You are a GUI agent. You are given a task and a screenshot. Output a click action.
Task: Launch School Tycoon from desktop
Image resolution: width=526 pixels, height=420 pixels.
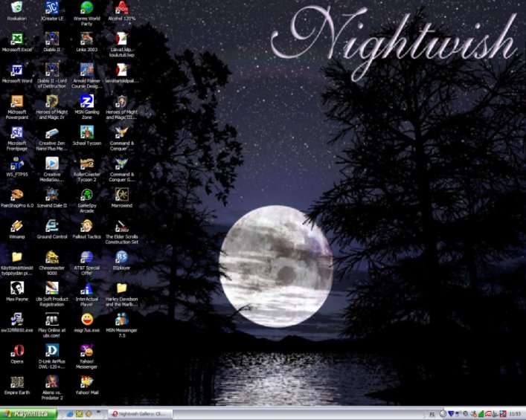[86, 132]
